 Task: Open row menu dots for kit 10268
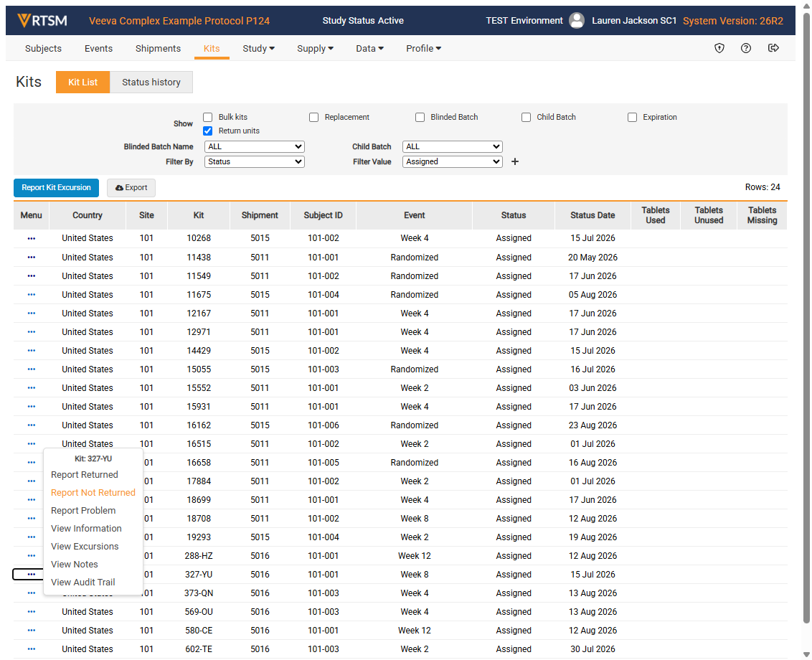pyautogui.click(x=32, y=238)
